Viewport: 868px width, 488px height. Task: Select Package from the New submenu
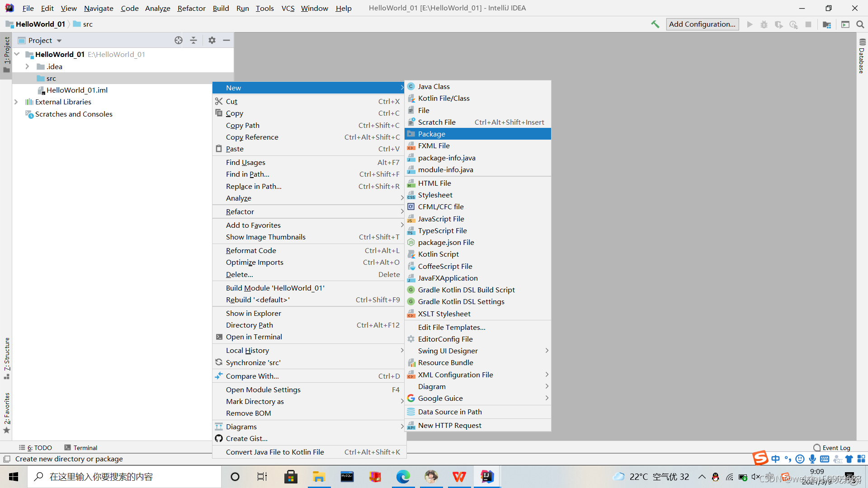pos(431,134)
